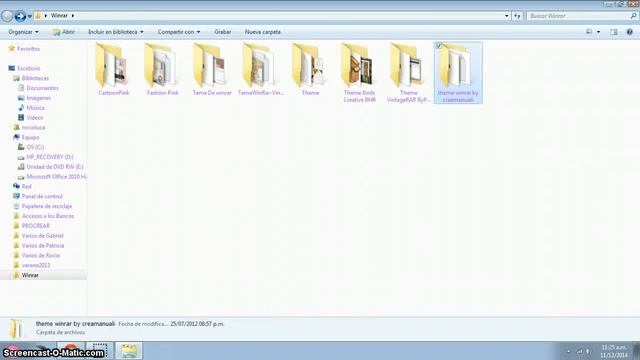Open the Fashion Pink folder
Image resolution: width=640 pixels, height=360 pixels.
[x=162, y=69]
